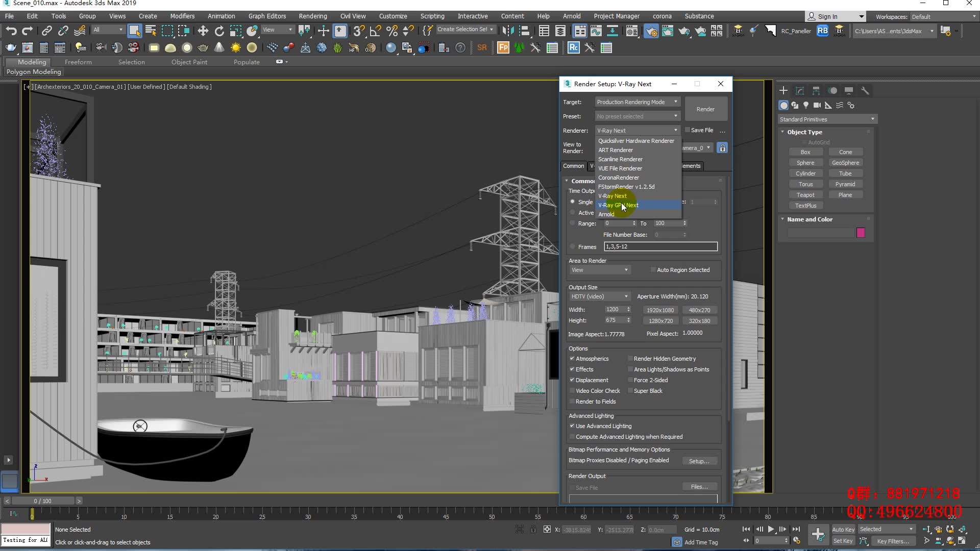Viewport: 980px width, 551px height.
Task: Select the Active Time Segment radio button
Action: click(x=573, y=213)
